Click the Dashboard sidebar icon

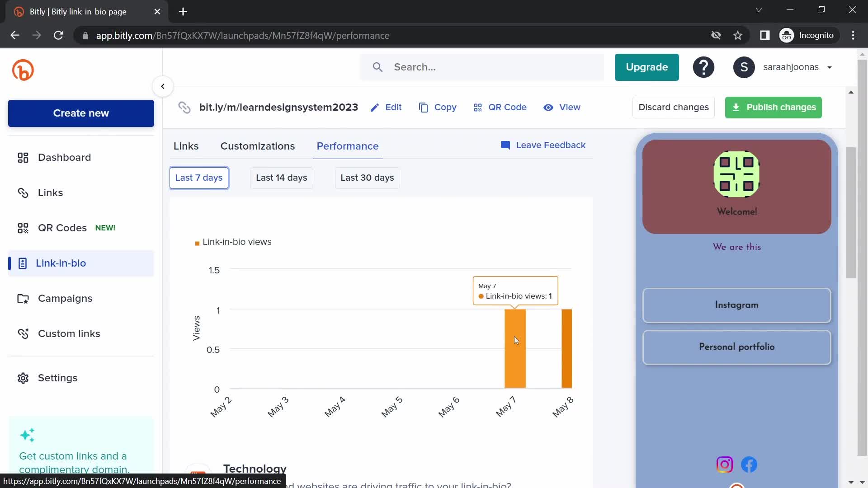[23, 157]
